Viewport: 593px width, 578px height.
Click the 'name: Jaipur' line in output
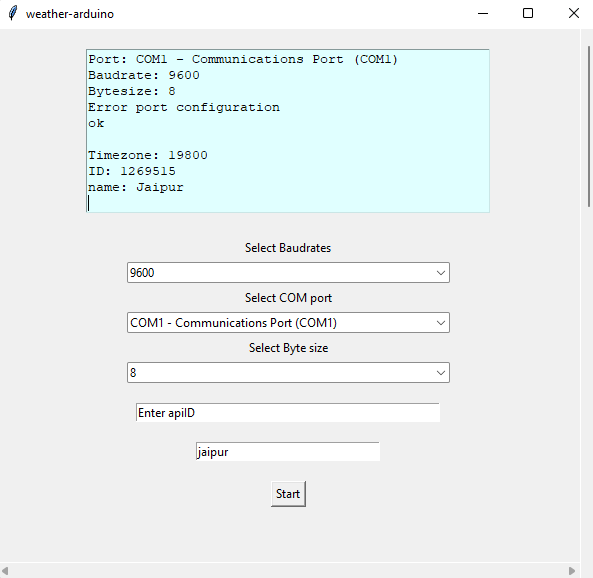click(x=136, y=187)
